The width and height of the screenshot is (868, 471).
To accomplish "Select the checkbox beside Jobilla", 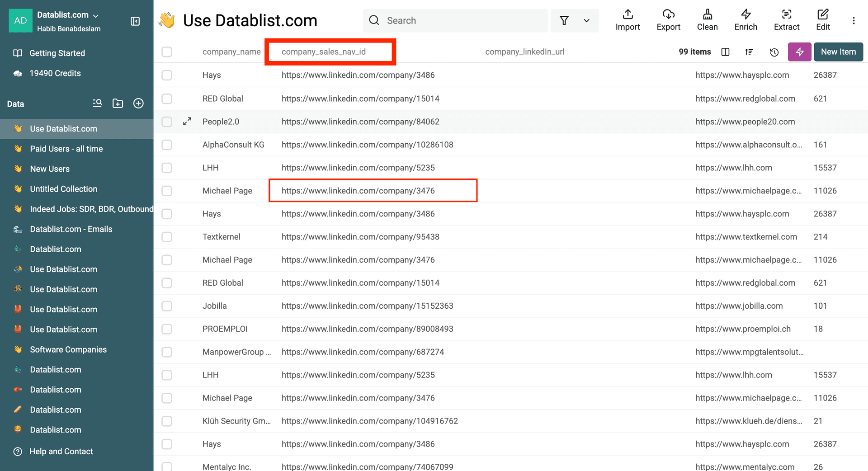I will (167, 306).
